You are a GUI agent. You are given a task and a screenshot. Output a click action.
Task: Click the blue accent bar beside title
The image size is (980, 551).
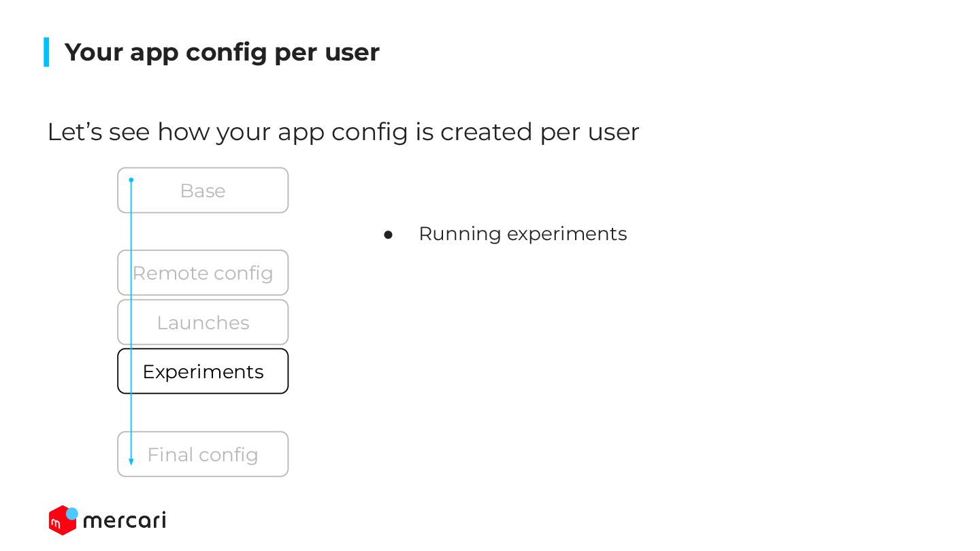click(46, 52)
